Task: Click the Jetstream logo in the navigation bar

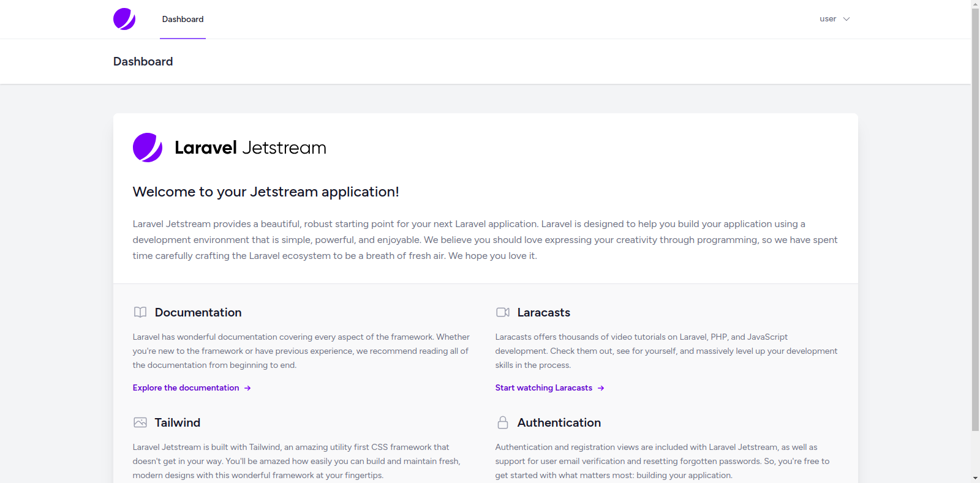Action: click(124, 19)
